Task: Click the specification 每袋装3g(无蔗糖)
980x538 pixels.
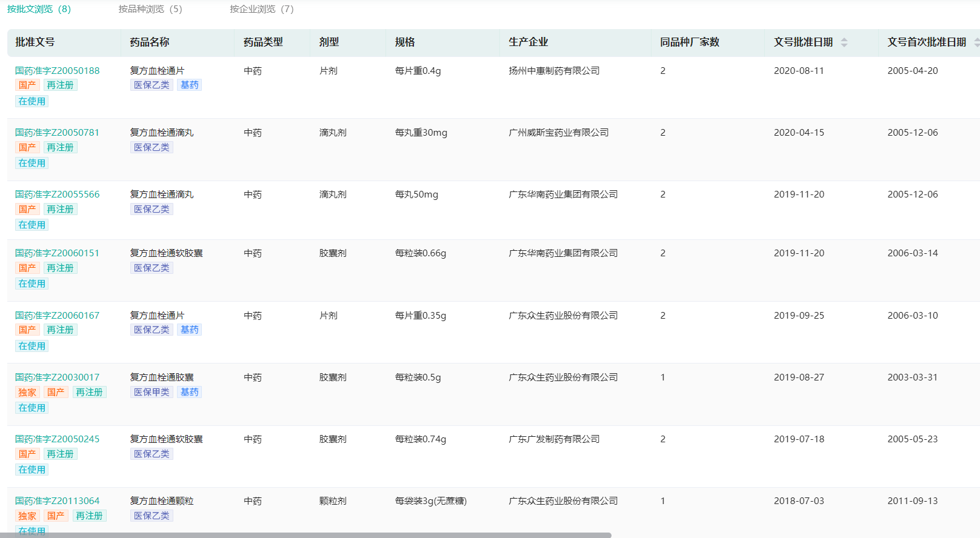Action: point(431,501)
